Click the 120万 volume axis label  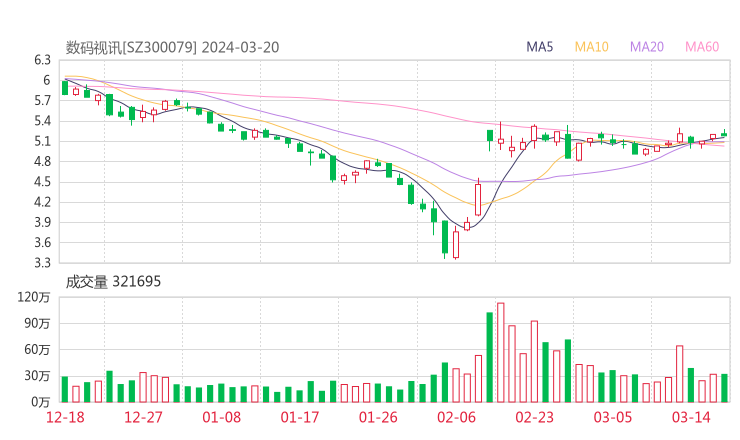[x=34, y=297]
